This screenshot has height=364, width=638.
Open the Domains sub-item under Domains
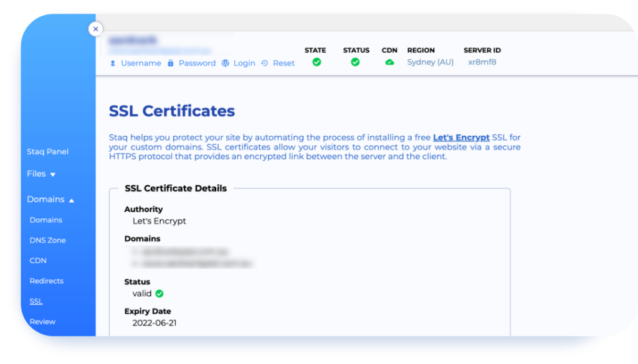[47, 220]
